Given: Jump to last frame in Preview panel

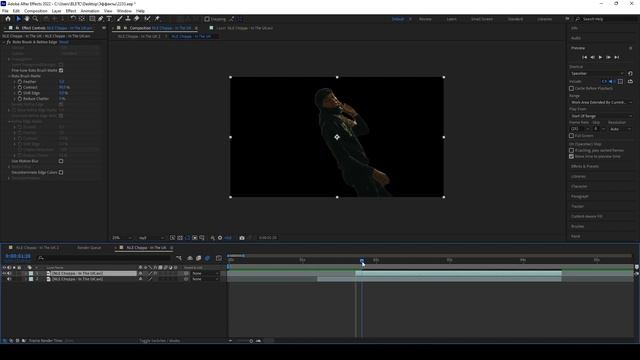Looking at the screenshot, I should click(x=617, y=58).
